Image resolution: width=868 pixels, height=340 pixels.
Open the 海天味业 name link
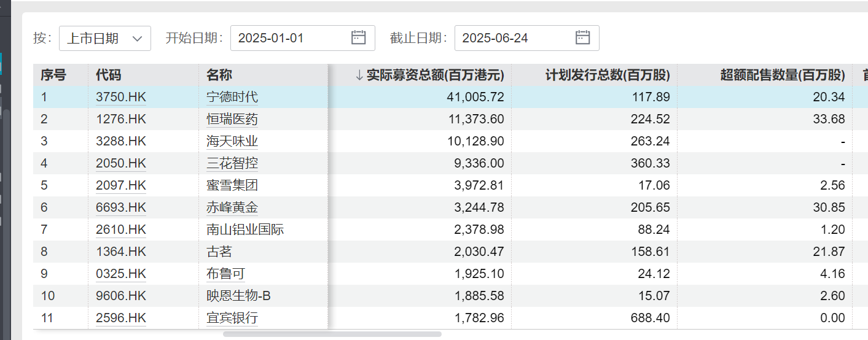tap(232, 141)
